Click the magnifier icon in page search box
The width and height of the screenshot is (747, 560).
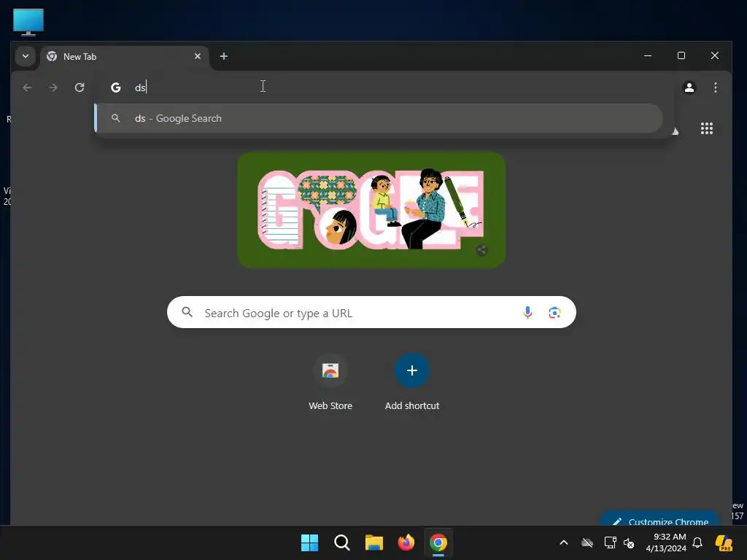tap(187, 312)
